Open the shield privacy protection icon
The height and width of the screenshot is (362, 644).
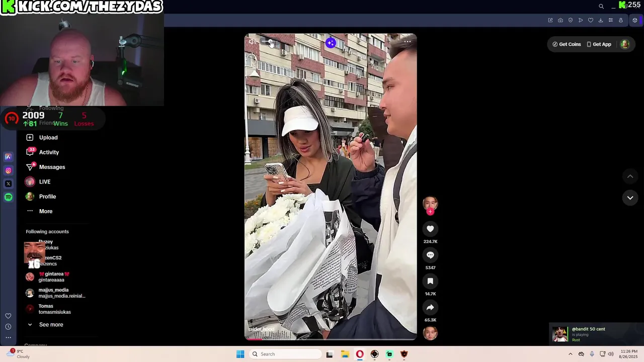[x=571, y=20]
